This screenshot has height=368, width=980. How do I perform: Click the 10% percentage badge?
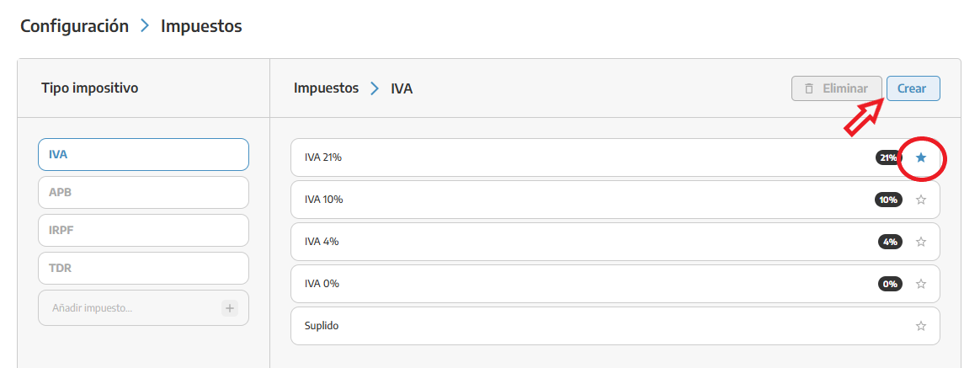pos(888,200)
